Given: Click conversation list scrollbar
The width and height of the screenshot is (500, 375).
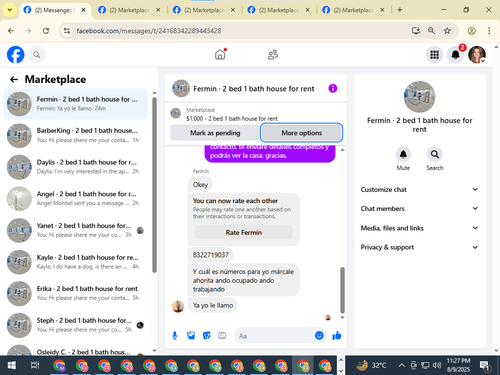Looking at the screenshot, I should 154,185.
